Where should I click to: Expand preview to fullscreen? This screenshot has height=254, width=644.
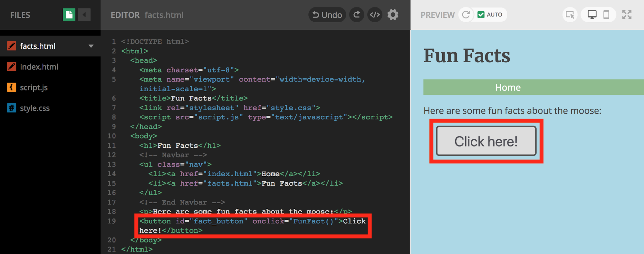point(627,15)
